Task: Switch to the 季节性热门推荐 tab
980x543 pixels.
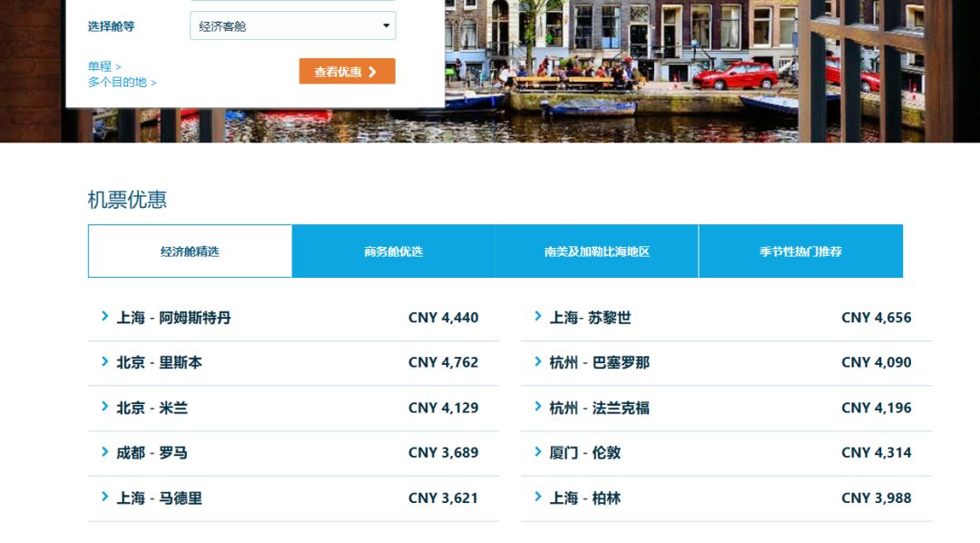Action: [x=800, y=251]
